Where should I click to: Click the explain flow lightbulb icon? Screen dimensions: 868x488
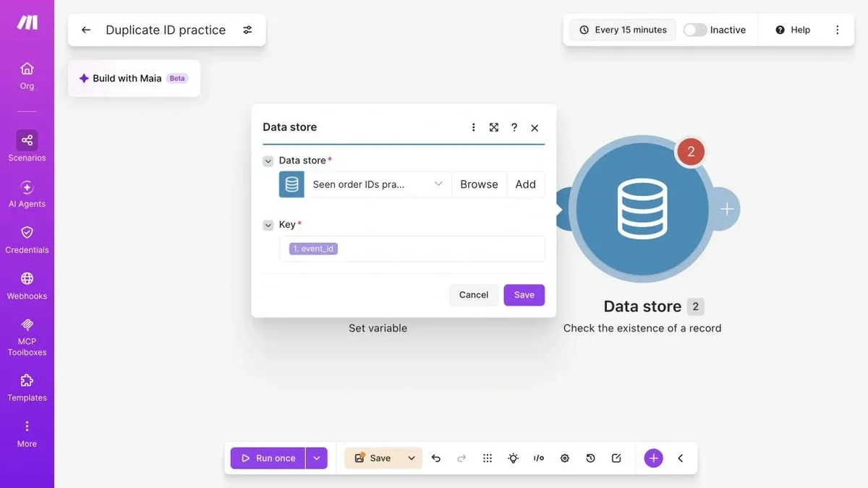[x=514, y=458]
